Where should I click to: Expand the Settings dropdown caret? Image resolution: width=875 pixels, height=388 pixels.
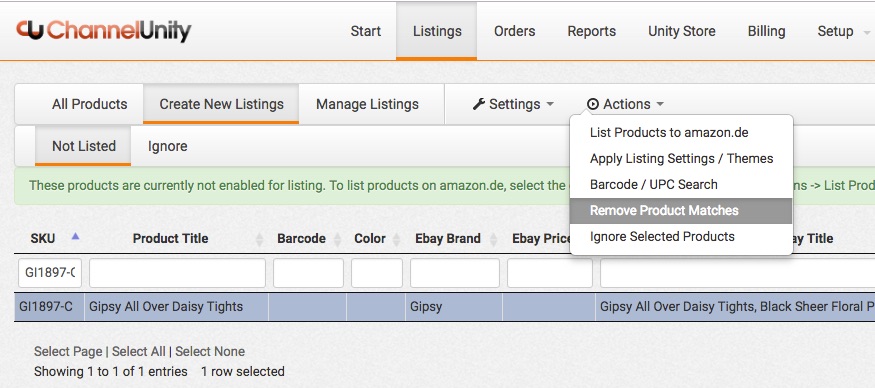point(550,104)
